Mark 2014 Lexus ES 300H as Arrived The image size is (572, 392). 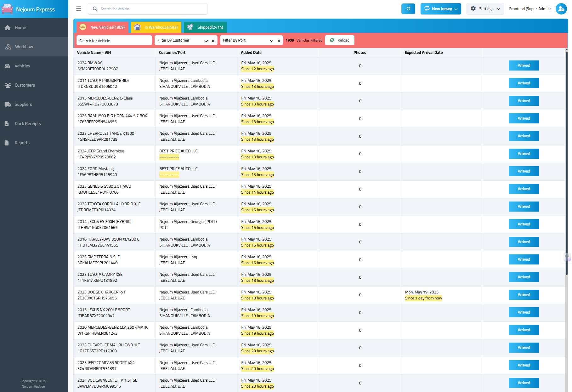click(x=524, y=224)
